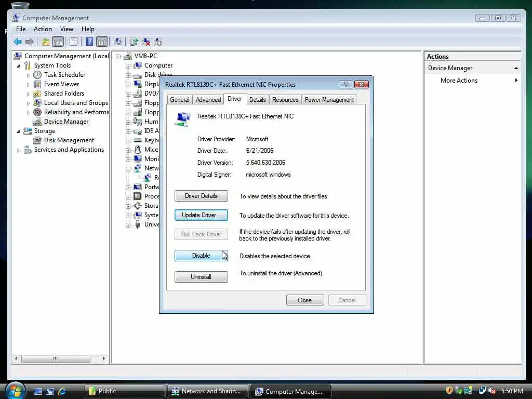Click the network tray icon
The height and width of the screenshot is (399, 532).
point(482,391)
